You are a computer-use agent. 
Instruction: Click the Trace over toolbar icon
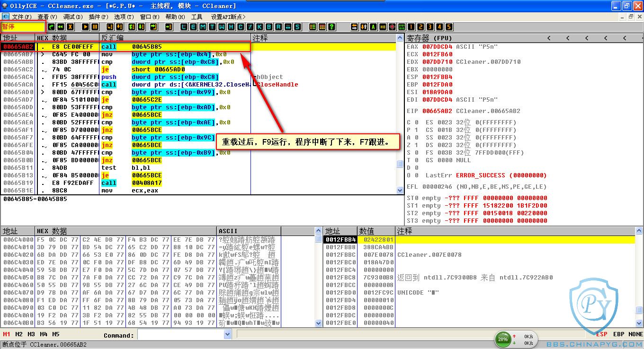[142, 27]
